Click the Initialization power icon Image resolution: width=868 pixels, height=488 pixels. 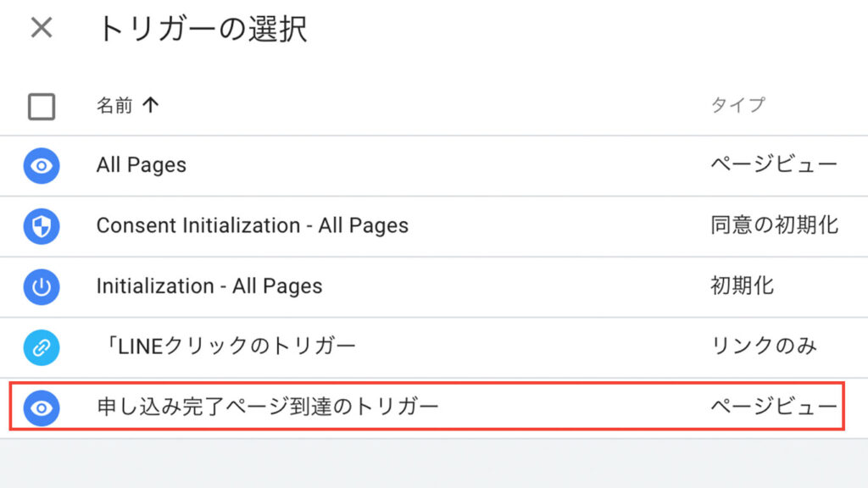[42, 286]
